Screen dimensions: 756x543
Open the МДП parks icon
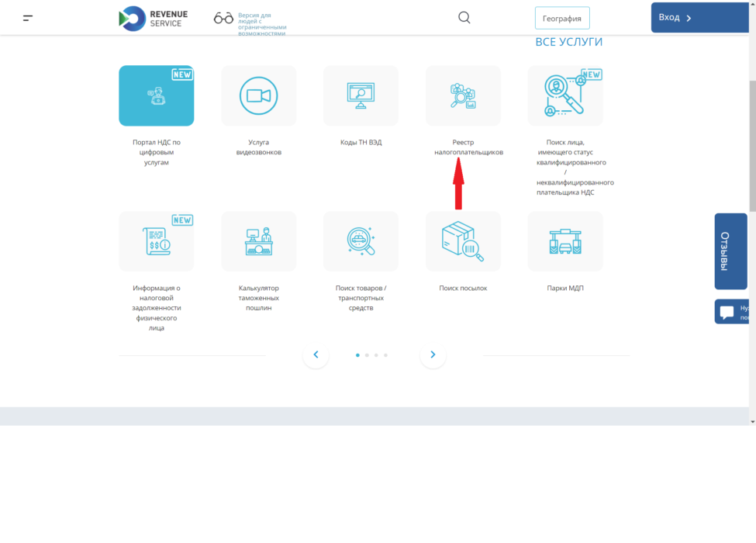point(565,241)
